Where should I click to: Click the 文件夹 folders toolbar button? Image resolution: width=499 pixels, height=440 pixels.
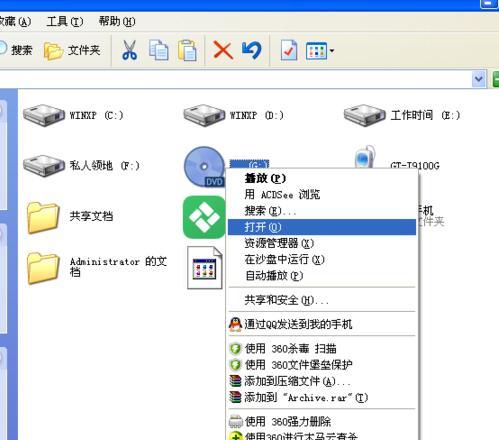[72, 51]
